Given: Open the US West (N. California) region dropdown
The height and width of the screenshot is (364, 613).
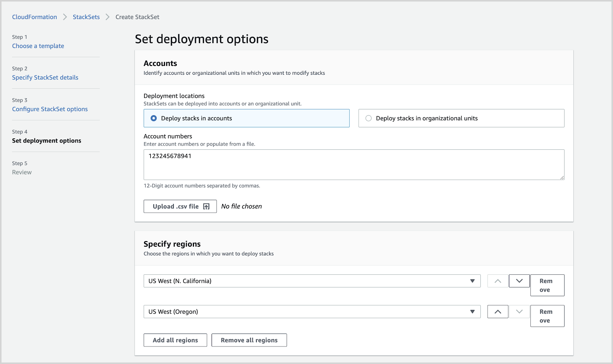Looking at the screenshot, I should pos(305,281).
